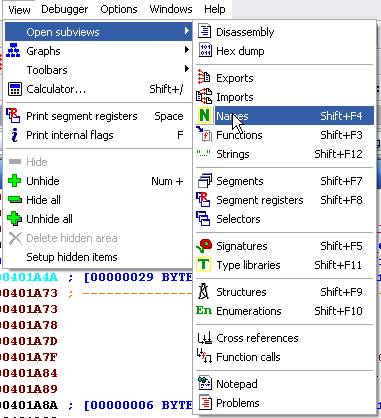The image size is (381, 418).
Task: Click the Hex dump binary icon
Action: (205, 50)
